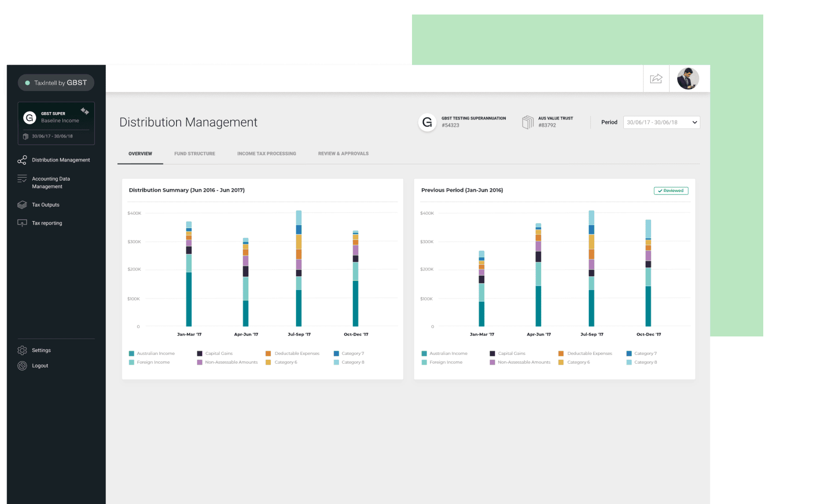Toggle Category 7 legend in Distribution Summary
Image resolution: width=824 pixels, height=504 pixels.
349,354
